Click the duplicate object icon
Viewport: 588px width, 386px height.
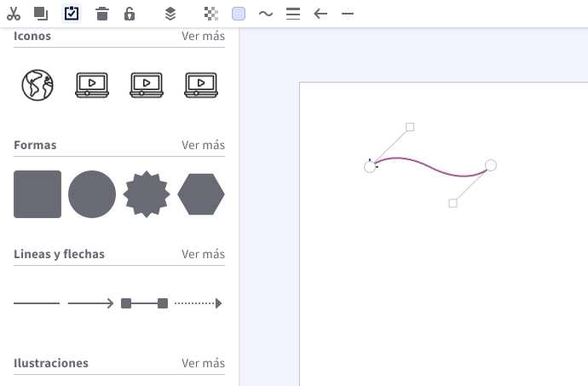click(x=41, y=14)
